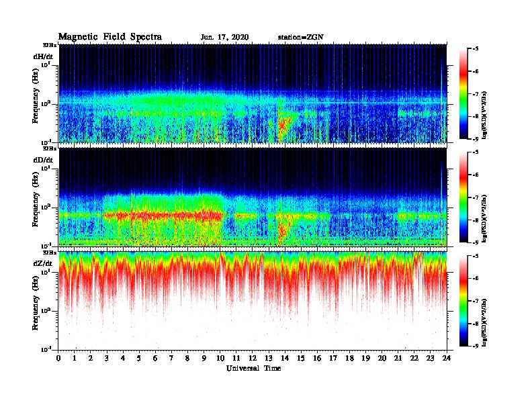Click the 32Hz label above dZ/dt panel
The image size is (532, 411).
click(50, 253)
